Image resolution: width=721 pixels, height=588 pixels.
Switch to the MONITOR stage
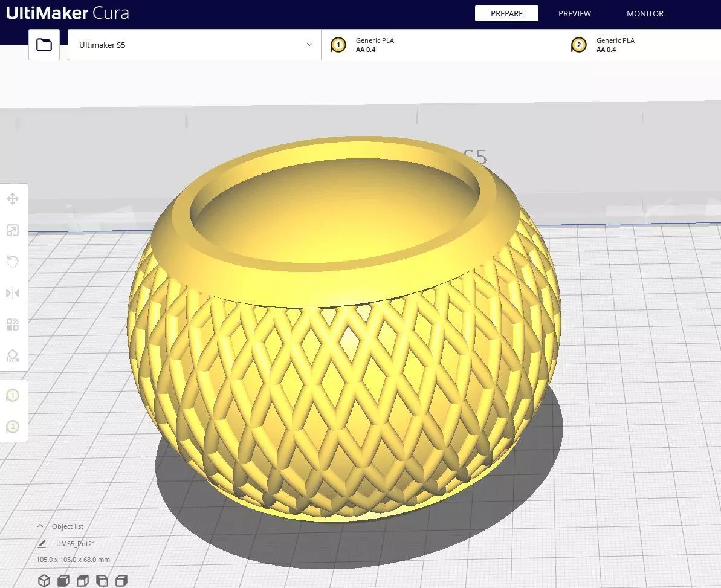pos(645,13)
